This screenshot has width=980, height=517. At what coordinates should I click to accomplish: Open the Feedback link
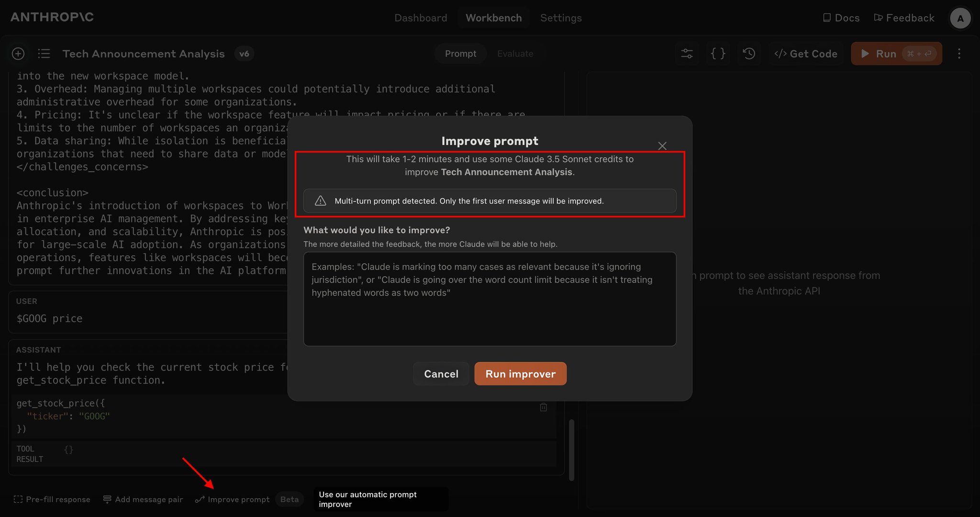[x=904, y=18]
